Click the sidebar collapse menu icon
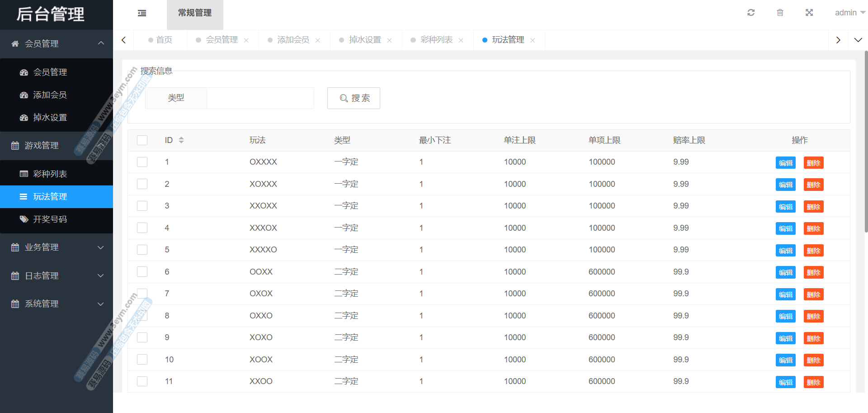This screenshot has height=413, width=868. click(x=142, y=13)
